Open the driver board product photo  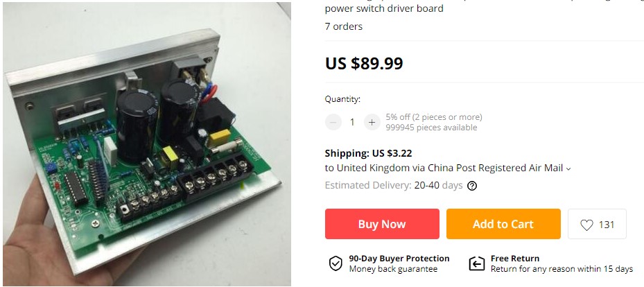tap(147, 144)
